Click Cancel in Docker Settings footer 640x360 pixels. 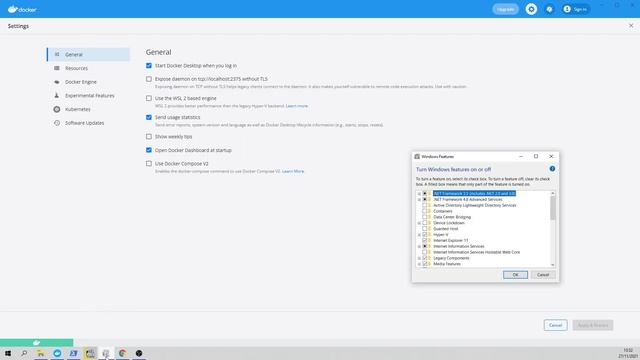click(556, 325)
